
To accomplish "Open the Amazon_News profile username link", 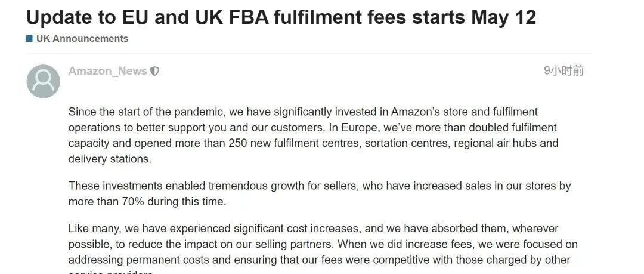I will (107, 71).
